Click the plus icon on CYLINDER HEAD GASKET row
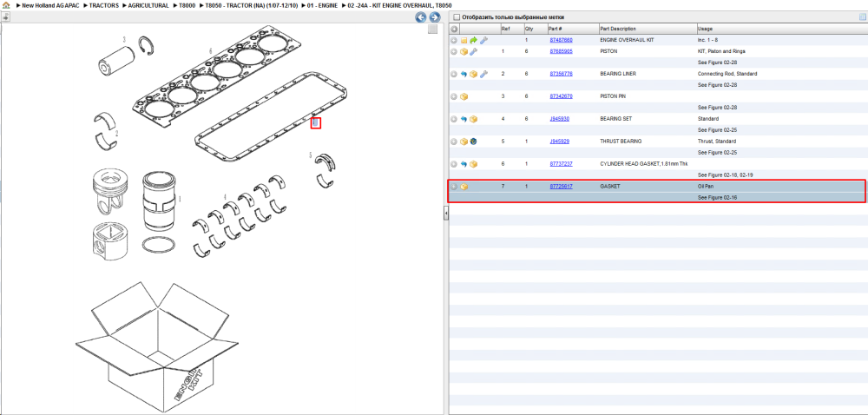 (454, 164)
